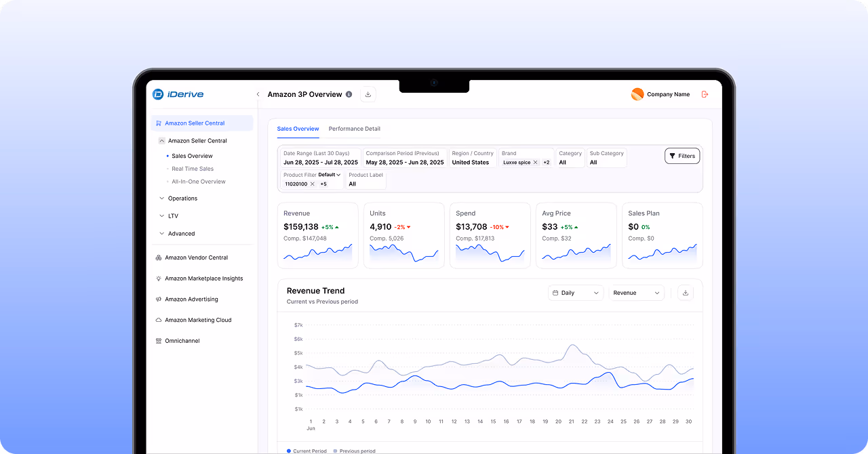Click the Revenue card sparkline

318,253
